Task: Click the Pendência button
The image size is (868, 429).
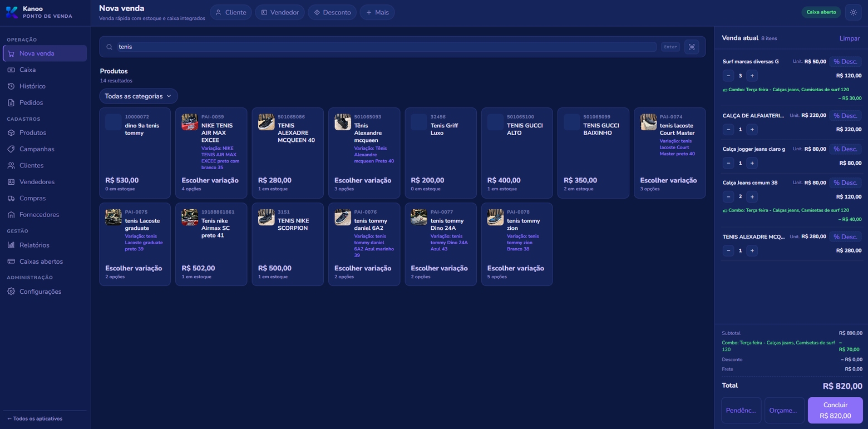Action: (741, 411)
